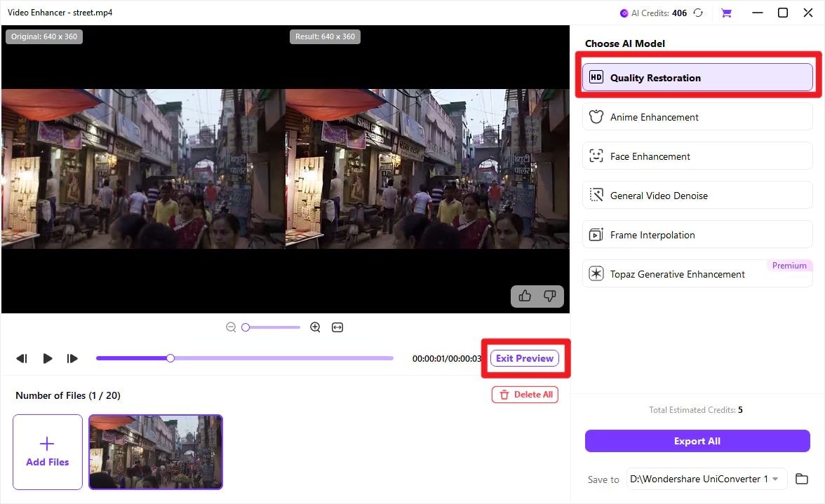Viewport: 825px width, 504px height.
Task: Give the enhanced result a thumbs up
Action: click(525, 297)
